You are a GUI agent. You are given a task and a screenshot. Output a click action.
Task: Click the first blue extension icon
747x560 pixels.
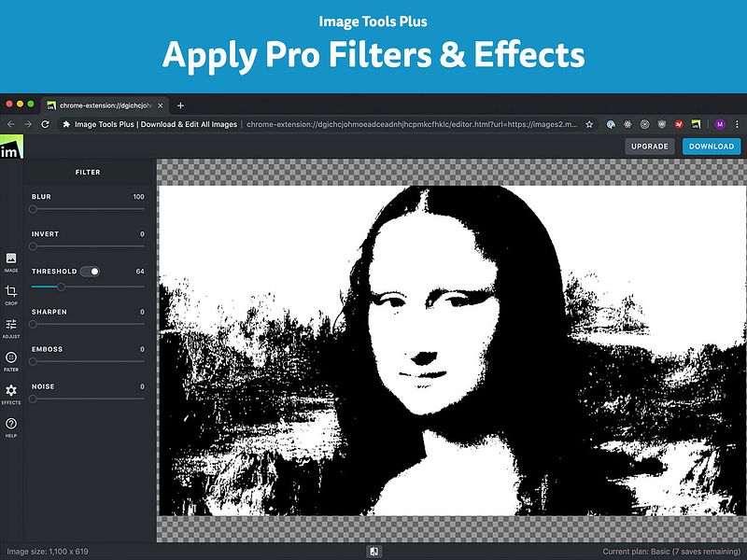point(611,124)
